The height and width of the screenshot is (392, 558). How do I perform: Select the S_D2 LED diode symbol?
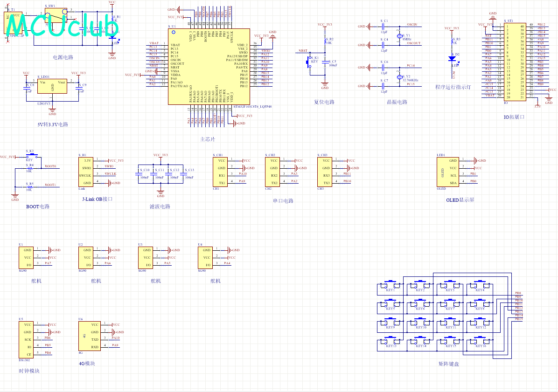(x=452, y=59)
